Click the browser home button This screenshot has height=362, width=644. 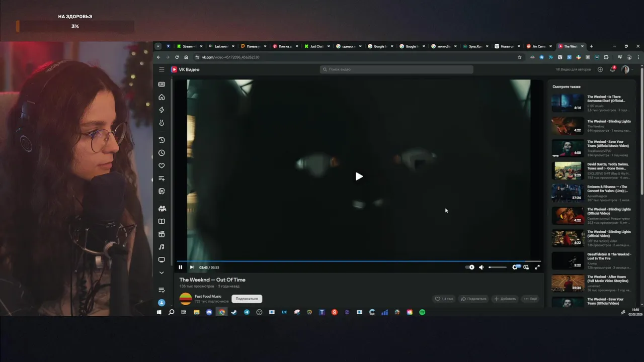[186, 57]
